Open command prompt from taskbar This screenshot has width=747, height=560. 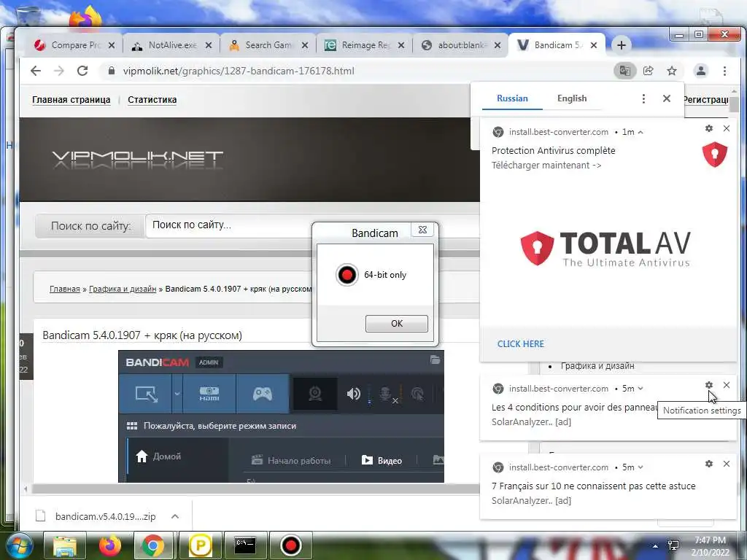[x=245, y=545]
